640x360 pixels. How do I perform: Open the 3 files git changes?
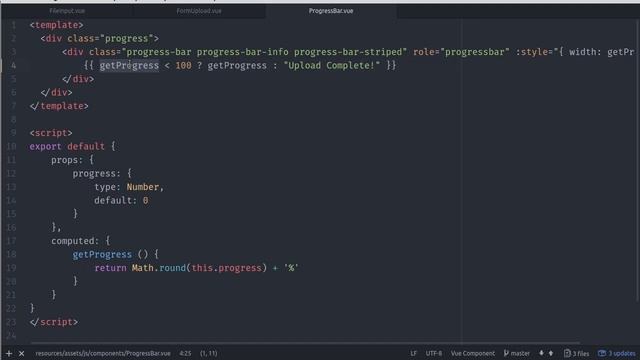576,353
